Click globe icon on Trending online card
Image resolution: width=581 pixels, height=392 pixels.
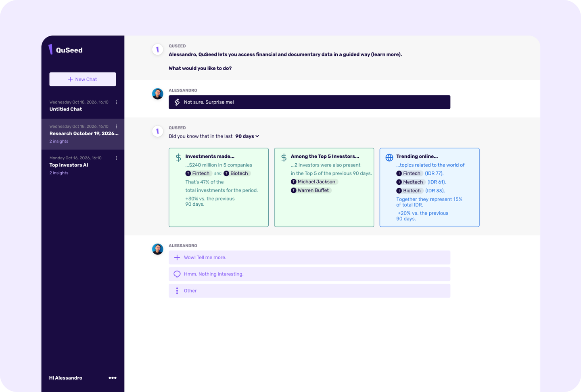[389, 157]
